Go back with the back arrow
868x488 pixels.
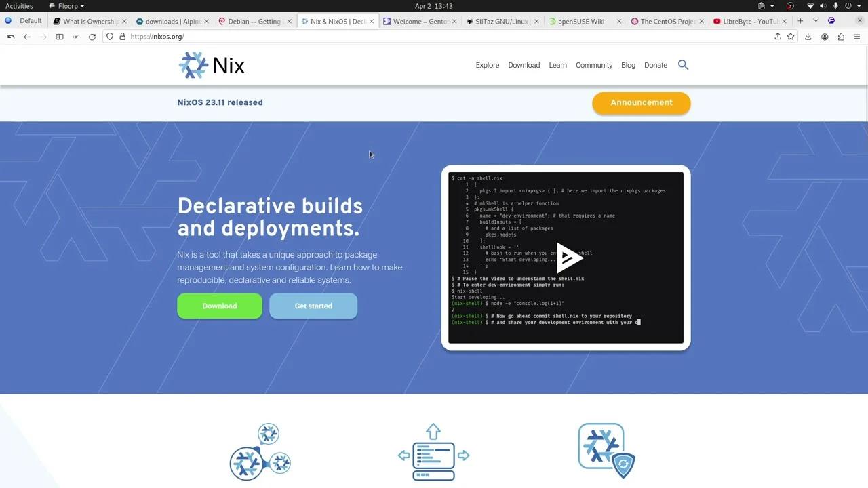tap(27, 37)
